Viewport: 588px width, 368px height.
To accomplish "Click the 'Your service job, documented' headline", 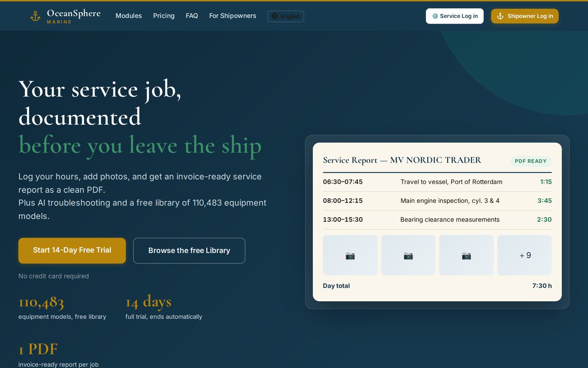I will (x=100, y=103).
